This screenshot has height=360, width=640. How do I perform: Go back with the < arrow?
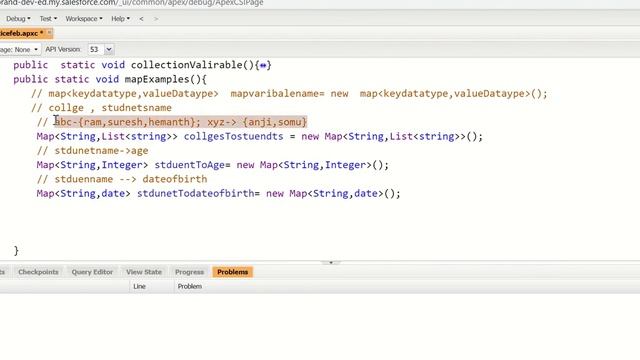pos(141,19)
